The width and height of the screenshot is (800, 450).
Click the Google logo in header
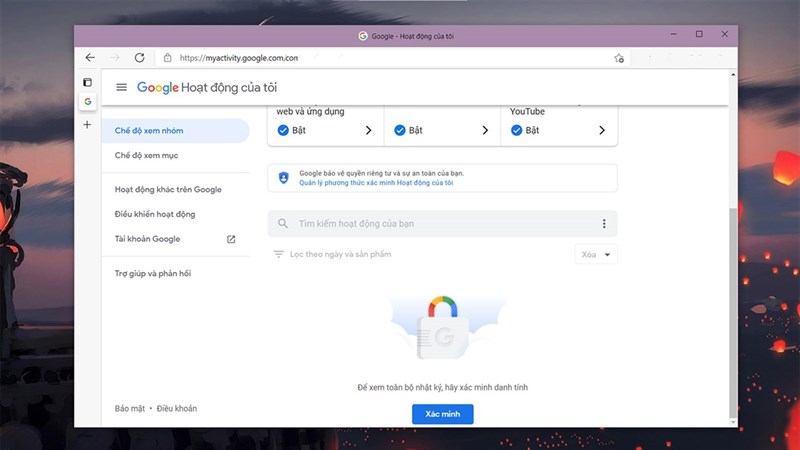[158, 87]
